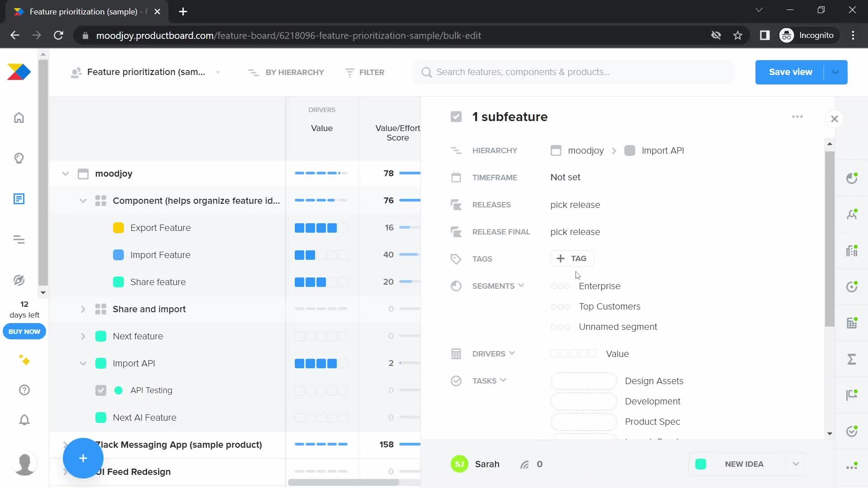Pick a release for RELEASES field

[575, 205]
